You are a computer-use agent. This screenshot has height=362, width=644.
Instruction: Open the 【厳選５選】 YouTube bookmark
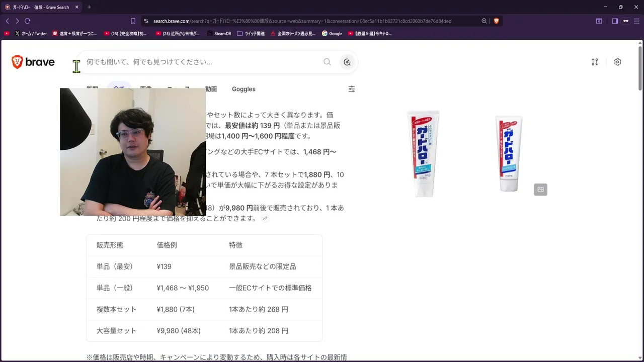tap(370, 34)
